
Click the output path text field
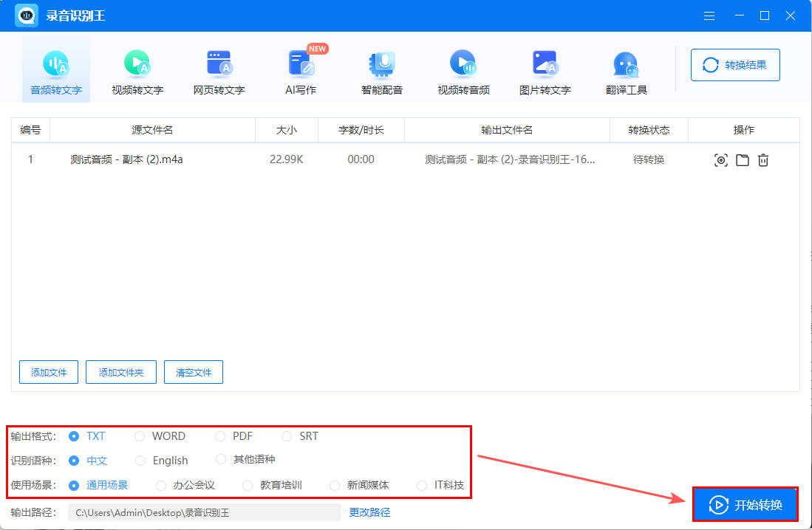(204, 512)
